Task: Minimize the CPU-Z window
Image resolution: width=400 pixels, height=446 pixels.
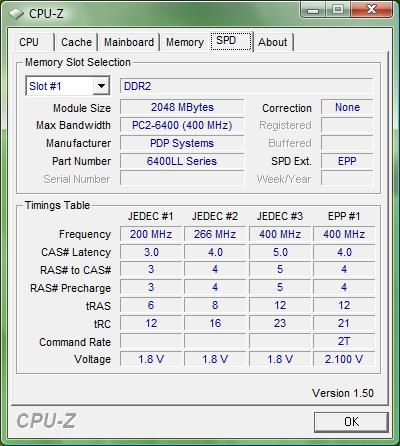Action: [313, 10]
